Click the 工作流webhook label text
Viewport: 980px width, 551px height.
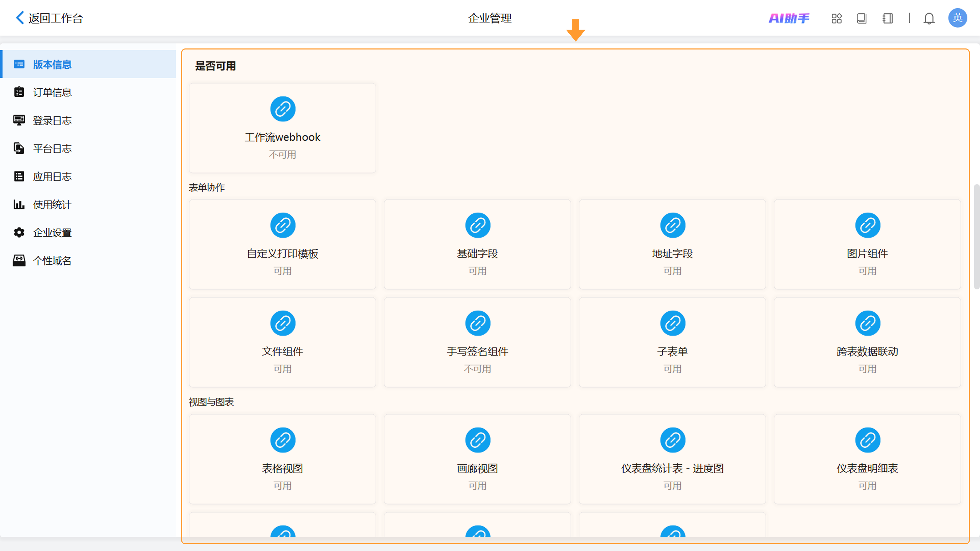click(x=282, y=137)
